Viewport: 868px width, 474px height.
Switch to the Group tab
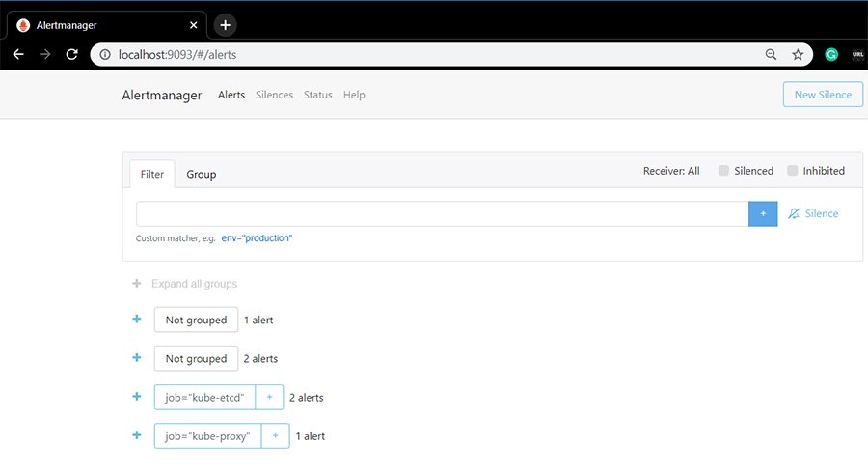point(201,175)
